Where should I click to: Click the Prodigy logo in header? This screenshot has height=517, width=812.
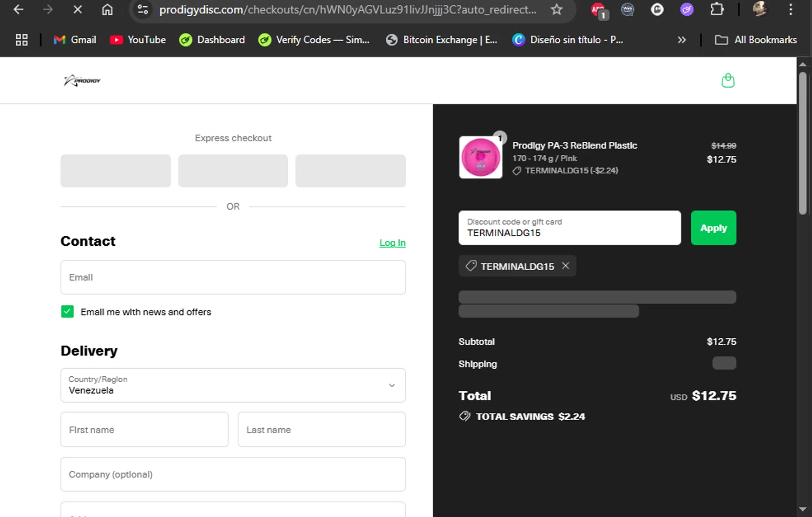82,81
